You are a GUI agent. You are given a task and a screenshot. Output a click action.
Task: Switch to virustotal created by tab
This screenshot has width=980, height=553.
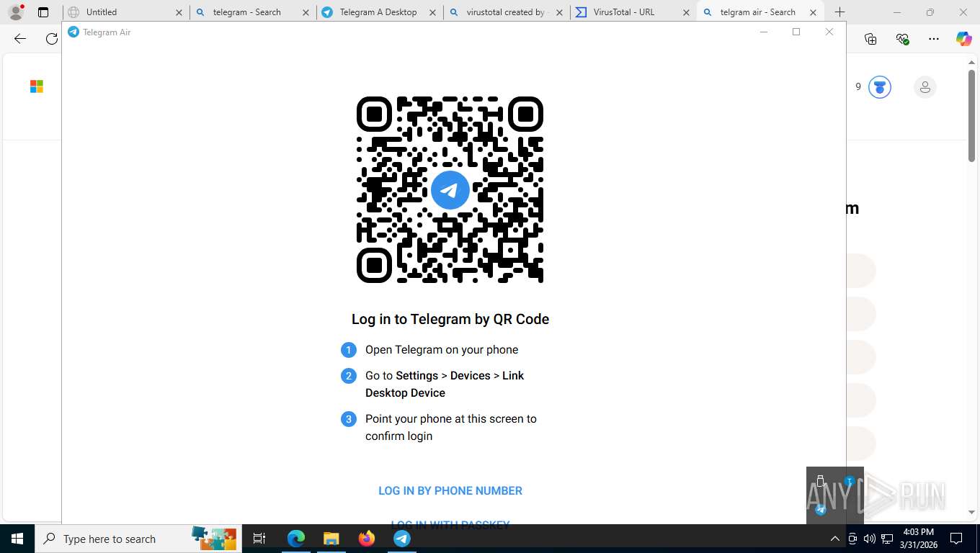[x=507, y=12]
